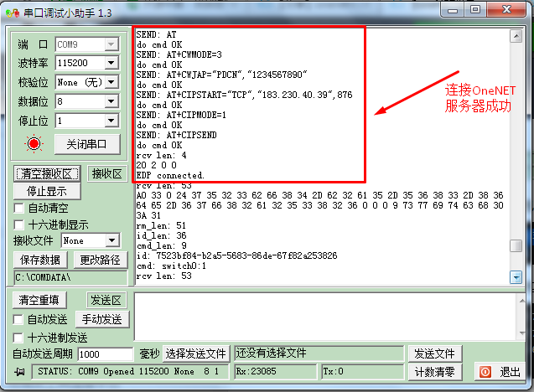Click the 清空接收区 button
Screen dimensions: 534x392
pos(47,174)
